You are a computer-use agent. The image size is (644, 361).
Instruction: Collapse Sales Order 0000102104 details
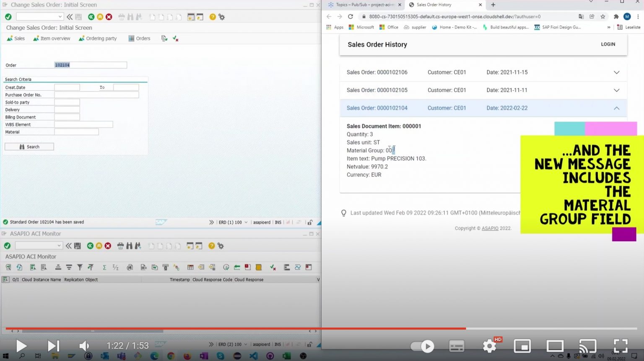click(x=616, y=108)
